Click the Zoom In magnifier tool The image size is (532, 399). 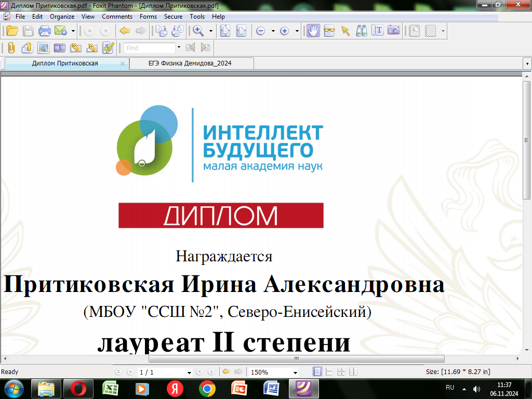coord(198,31)
